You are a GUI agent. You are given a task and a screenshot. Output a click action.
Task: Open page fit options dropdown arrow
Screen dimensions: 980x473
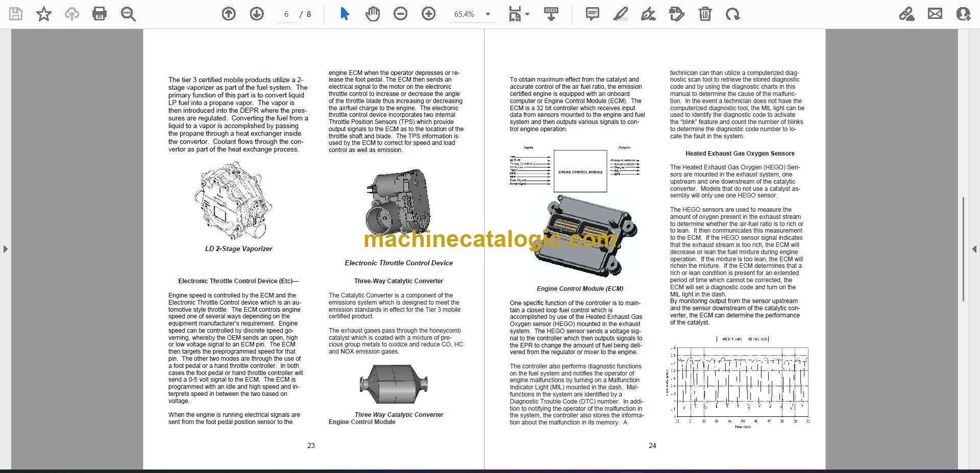point(527,14)
